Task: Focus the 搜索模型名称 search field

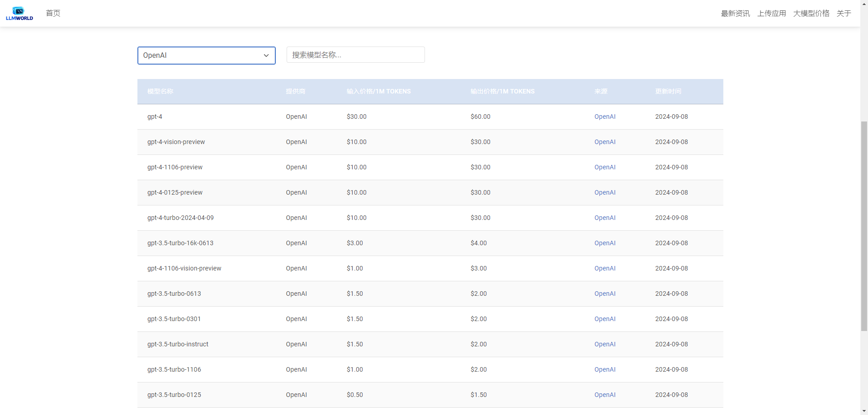Action: click(x=356, y=55)
